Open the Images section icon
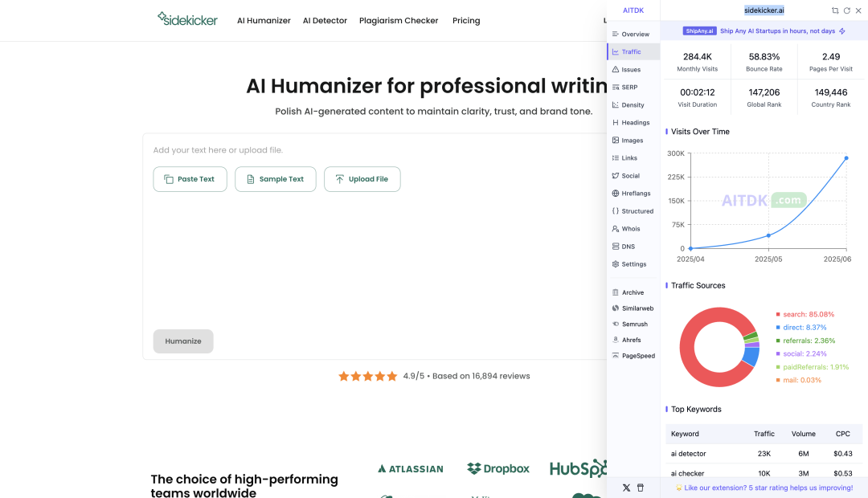 [616, 141]
